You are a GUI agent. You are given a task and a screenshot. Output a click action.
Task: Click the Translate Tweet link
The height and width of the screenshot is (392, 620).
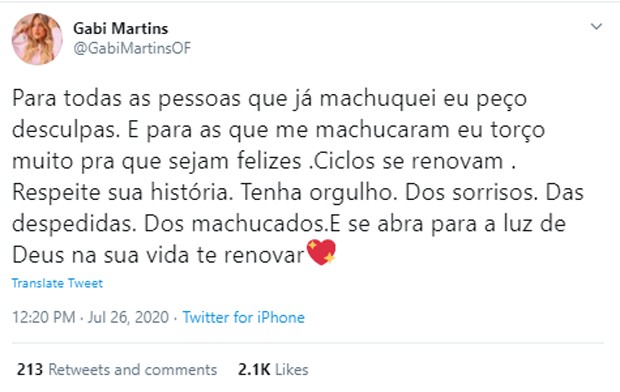57,283
